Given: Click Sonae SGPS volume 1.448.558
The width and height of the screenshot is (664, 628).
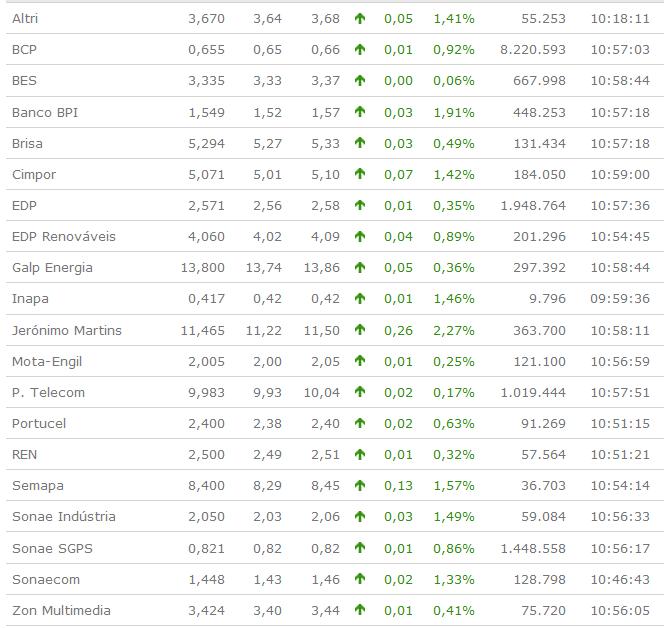Looking at the screenshot, I should pyautogui.click(x=533, y=548).
